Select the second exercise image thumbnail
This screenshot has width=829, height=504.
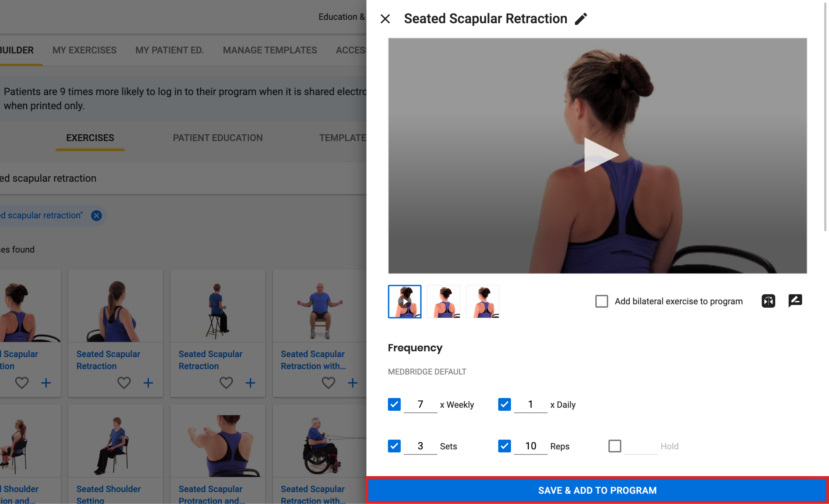coord(444,302)
